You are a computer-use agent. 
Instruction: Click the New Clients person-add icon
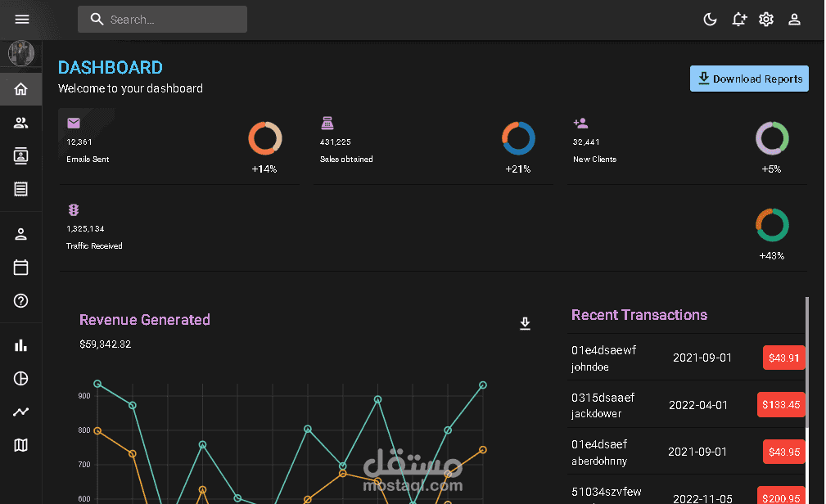(580, 124)
